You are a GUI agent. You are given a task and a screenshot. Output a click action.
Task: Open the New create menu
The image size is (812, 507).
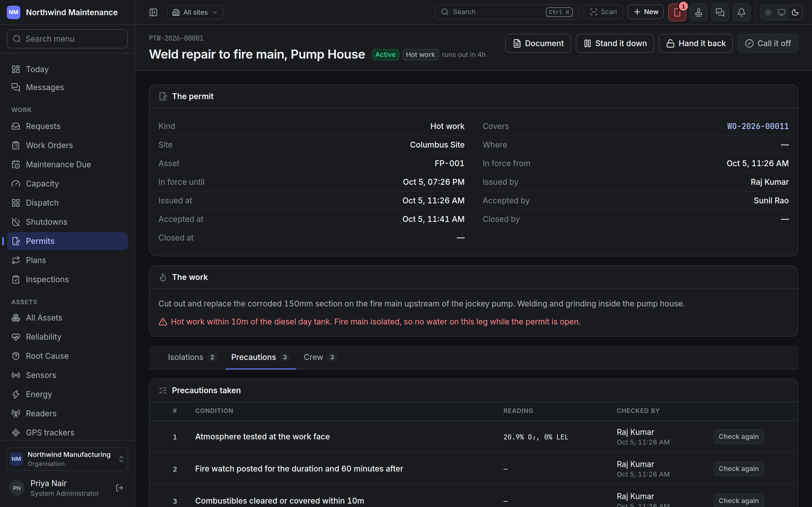(645, 12)
